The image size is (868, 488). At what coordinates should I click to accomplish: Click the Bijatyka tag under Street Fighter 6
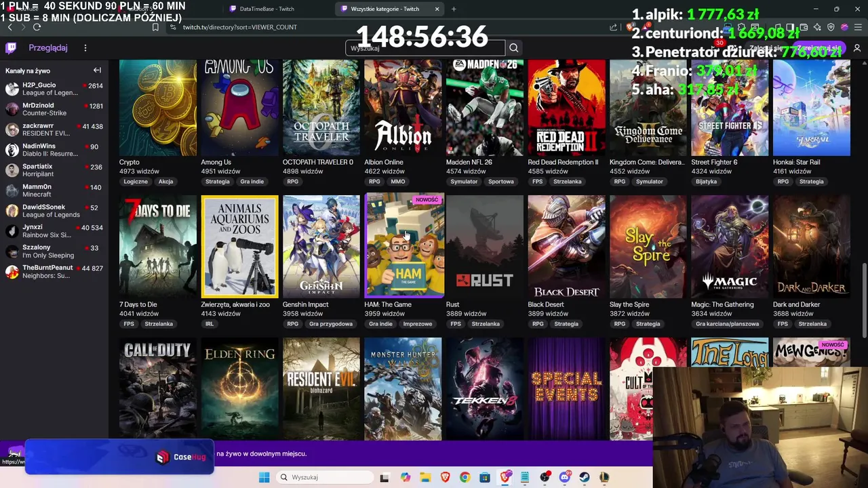click(x=706, y=182)
